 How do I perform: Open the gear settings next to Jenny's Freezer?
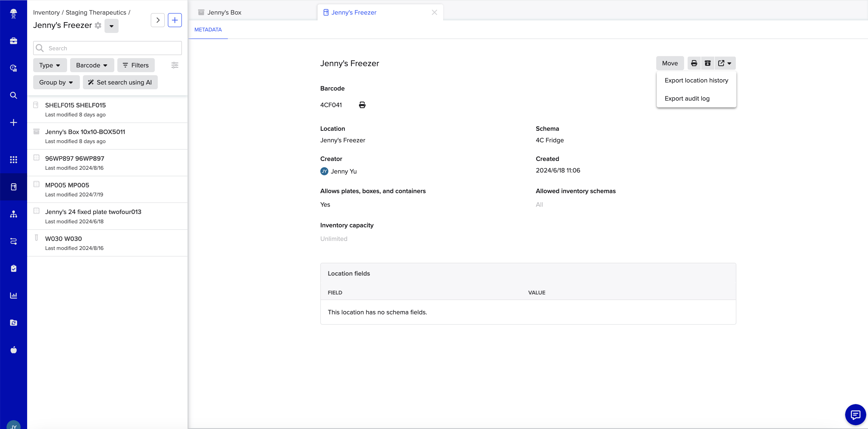tap(98, 25)
